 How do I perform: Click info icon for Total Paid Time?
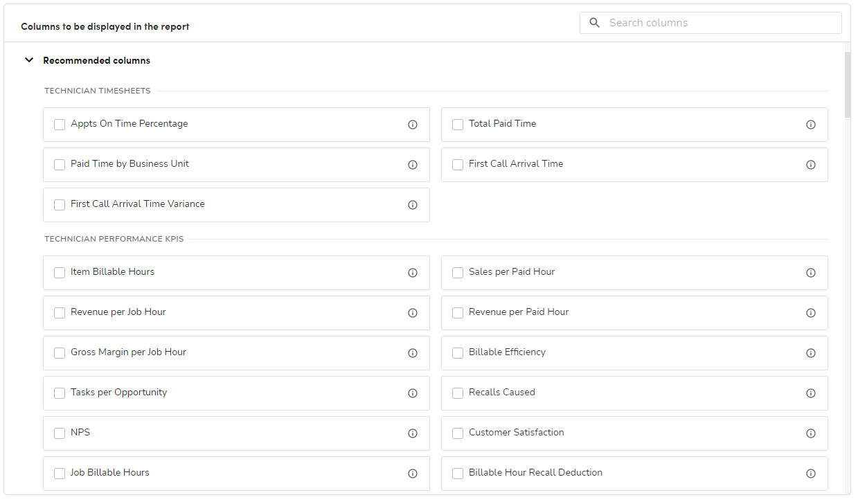[x=811, y=125]
